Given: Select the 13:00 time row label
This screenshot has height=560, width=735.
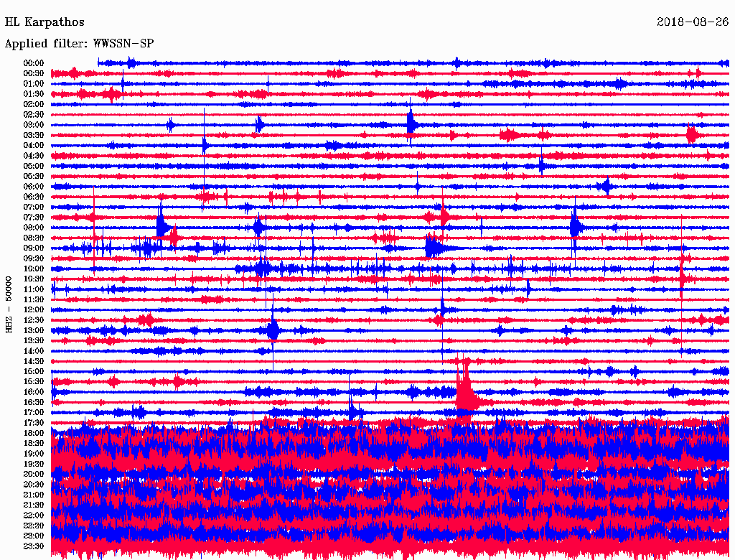Looking at the screenshot, I should coord(34,331).
